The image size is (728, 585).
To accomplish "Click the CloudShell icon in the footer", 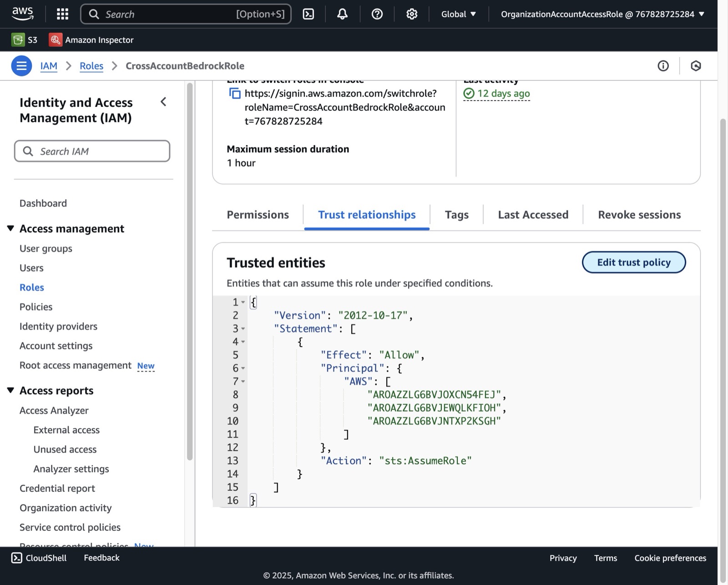I will click(x=16, y=558).
